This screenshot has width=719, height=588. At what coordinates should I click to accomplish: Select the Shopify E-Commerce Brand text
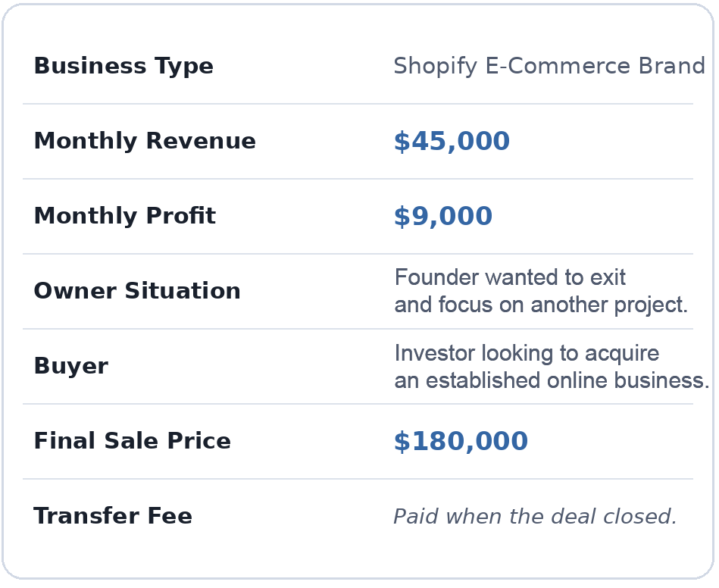click(x=549, y=67)
